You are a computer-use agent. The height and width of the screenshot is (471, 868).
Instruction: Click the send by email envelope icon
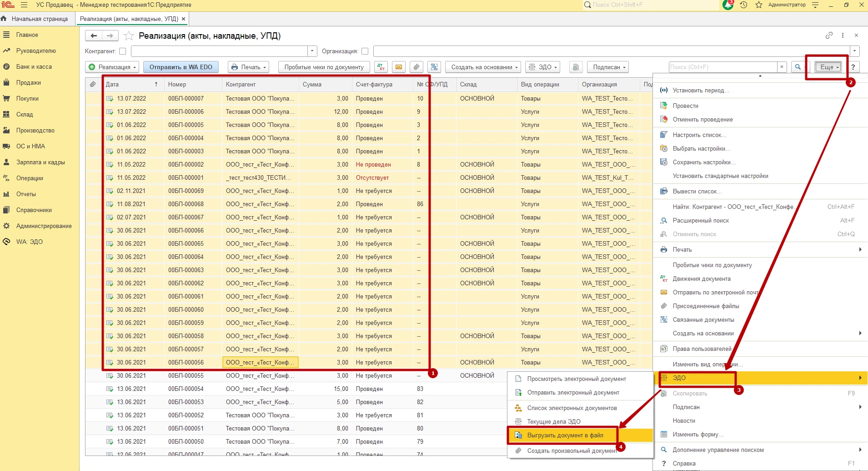399,67
